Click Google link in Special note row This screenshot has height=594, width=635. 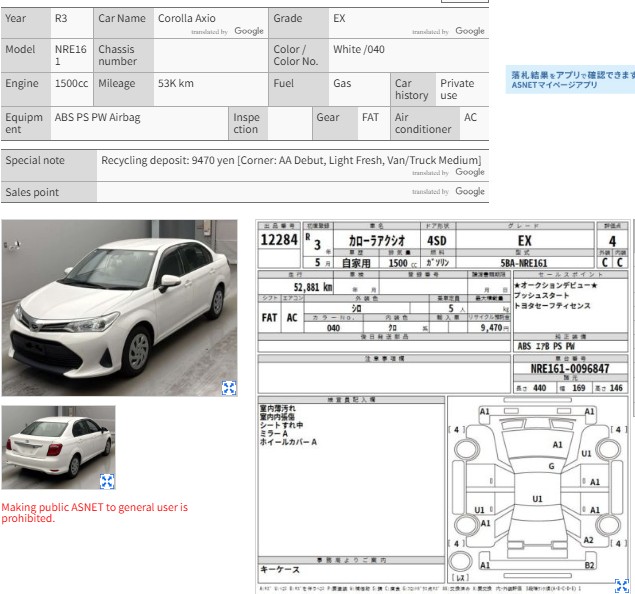[x=470, y=172]
